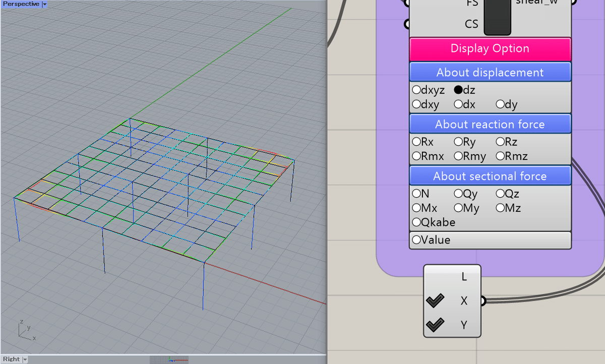Enable the Rmx reaction moment option
605x364 pixels.
[x=416, y=156]
